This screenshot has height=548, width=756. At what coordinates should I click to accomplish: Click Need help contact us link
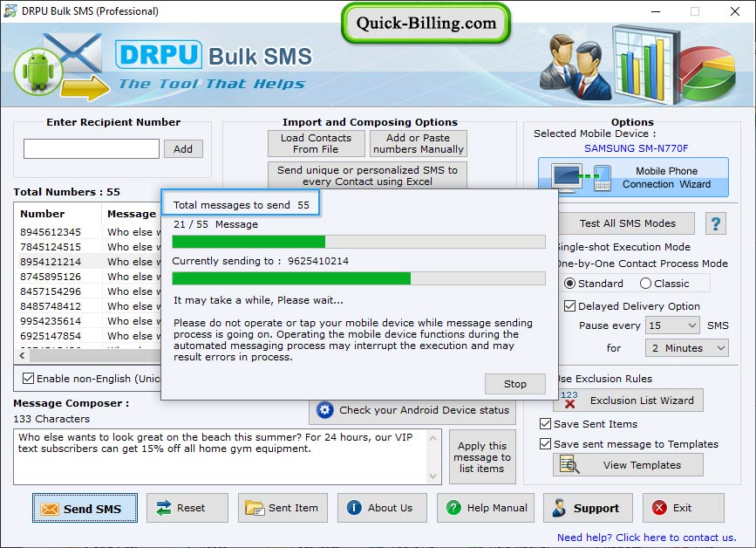pyautogui.click(x=646, y=538)
